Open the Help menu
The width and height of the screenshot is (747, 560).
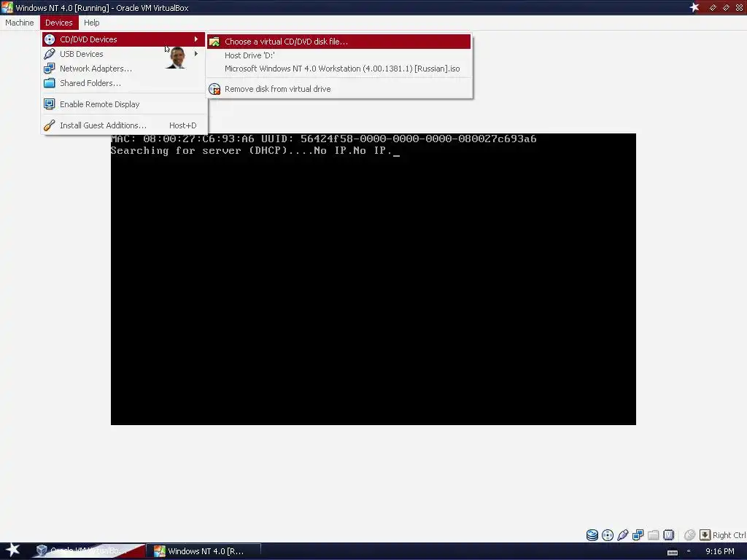point(91,23)
